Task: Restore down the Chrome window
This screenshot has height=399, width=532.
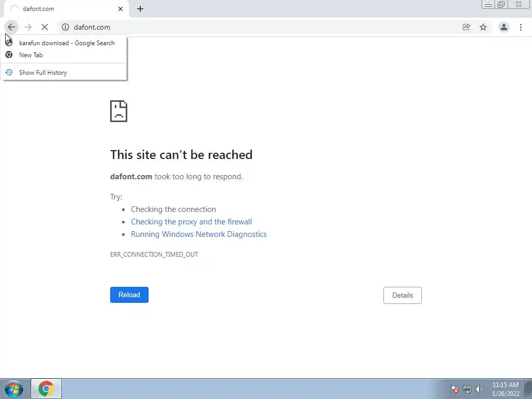Action: 501,5
